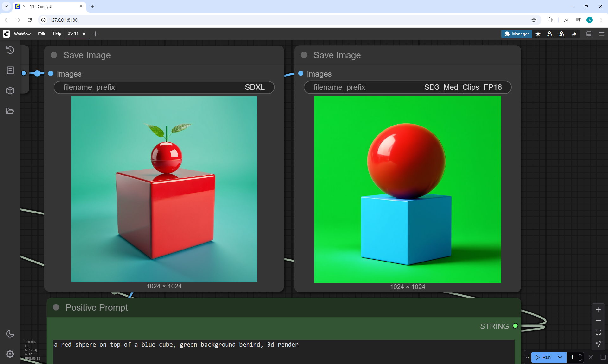The image size is (608, 364).
Task: Click the fit view frame icon
Action: (x=598, y=332)
